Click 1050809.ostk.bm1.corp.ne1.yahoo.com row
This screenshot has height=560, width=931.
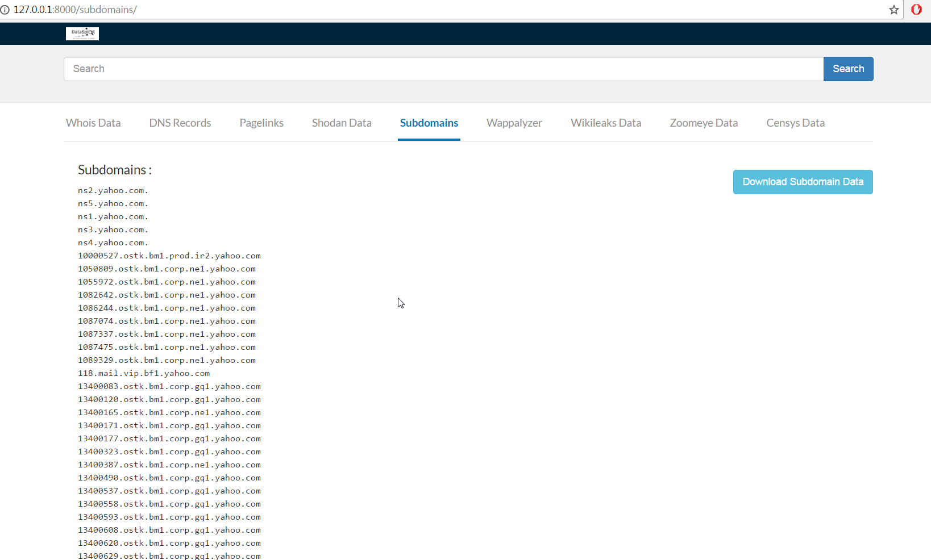[x=167, y=269]
